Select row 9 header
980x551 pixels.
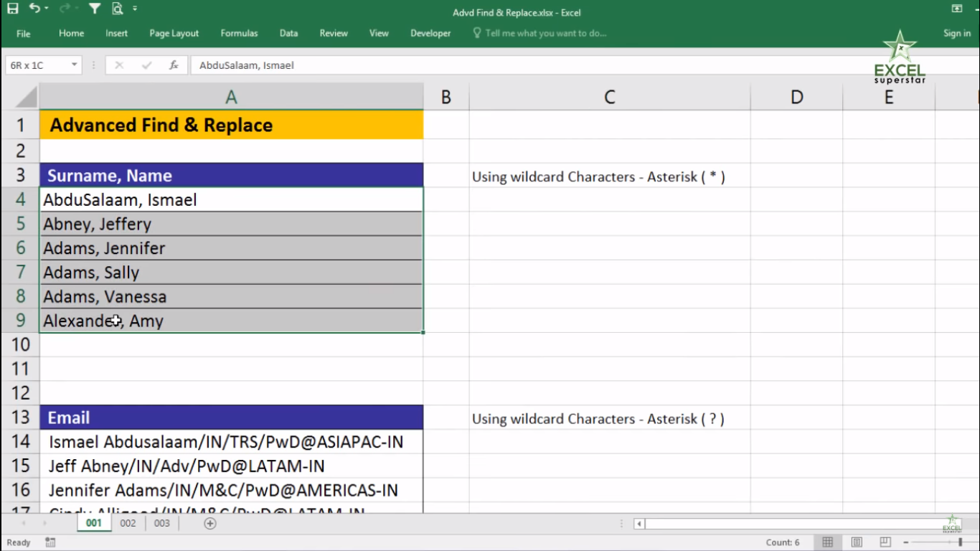[x=20, y=321]
